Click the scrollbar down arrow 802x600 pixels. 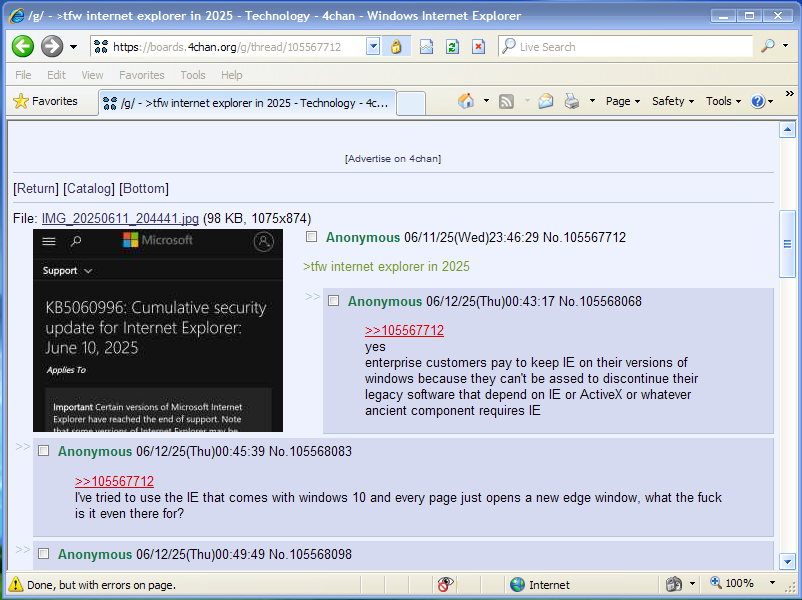[x=787, y=562]
